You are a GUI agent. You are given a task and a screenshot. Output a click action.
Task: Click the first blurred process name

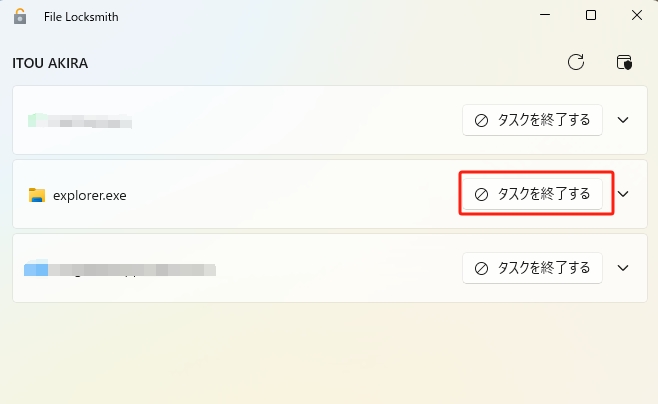coord(95,122)
